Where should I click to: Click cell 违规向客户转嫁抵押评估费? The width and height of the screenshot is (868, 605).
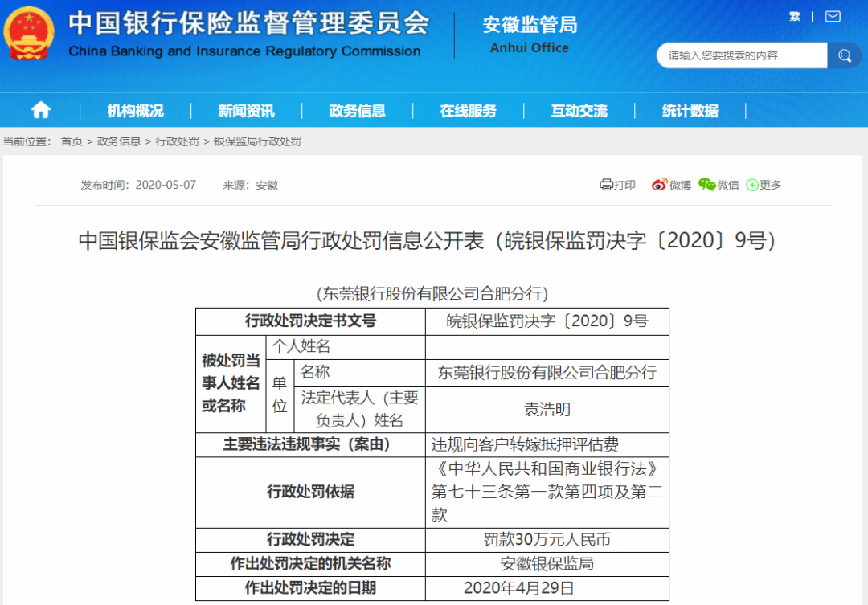point(547,444)
